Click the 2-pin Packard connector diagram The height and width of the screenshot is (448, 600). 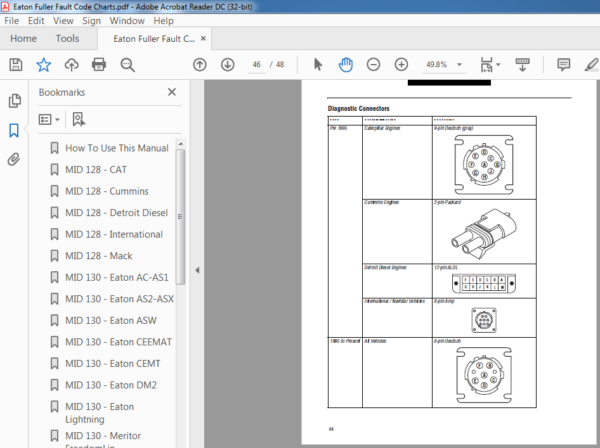pos(484,233)
